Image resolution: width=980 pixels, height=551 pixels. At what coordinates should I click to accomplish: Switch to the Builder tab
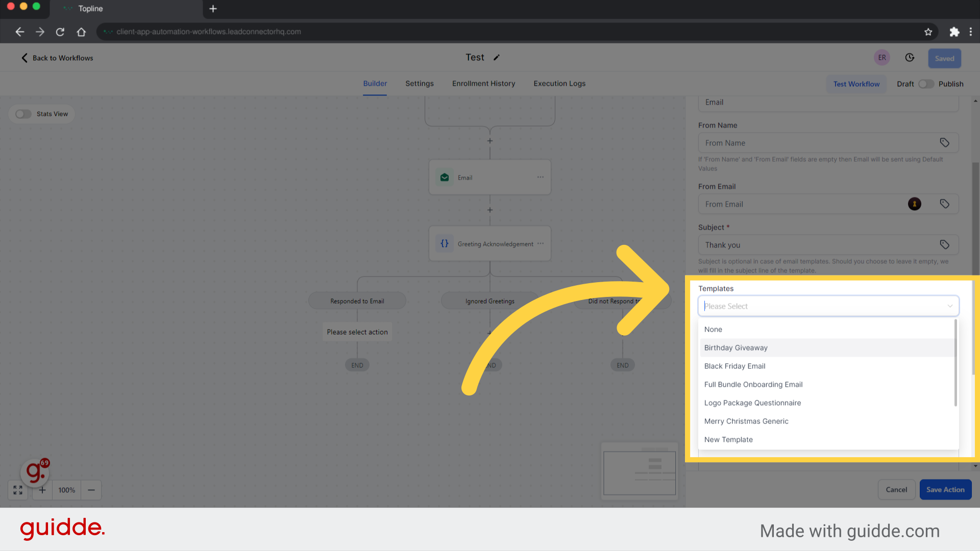tap(375, 84)
